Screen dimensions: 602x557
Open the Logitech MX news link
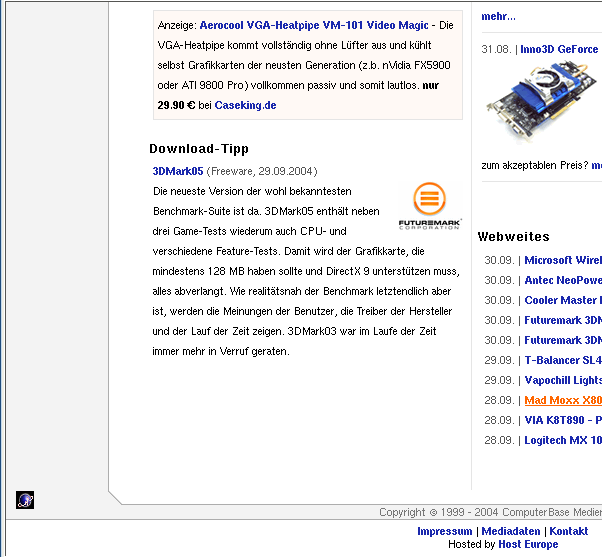pos(563,440)
